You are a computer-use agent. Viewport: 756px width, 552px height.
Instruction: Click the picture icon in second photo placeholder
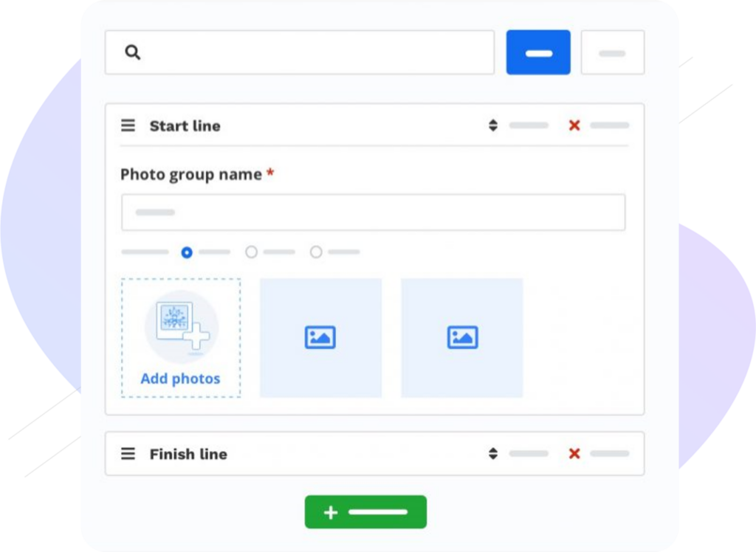pyautogui.click(x=462, y=337)
